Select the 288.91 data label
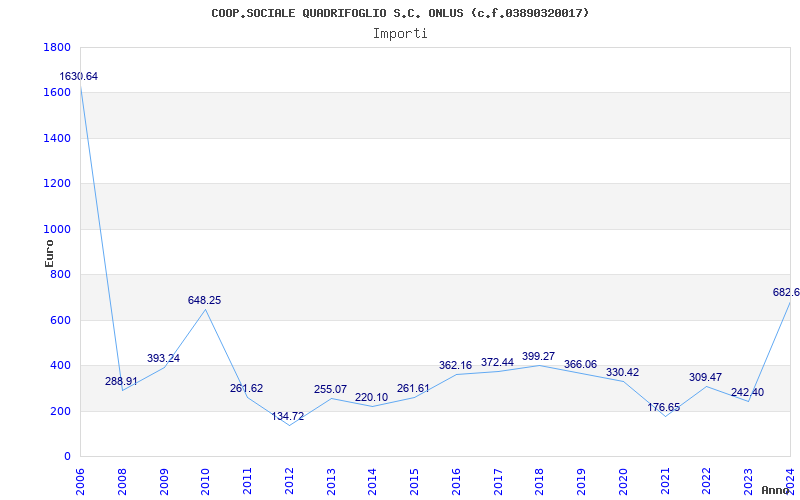This screenshot has width=800, height=500. pyautogui.click(x=121, y=381)
